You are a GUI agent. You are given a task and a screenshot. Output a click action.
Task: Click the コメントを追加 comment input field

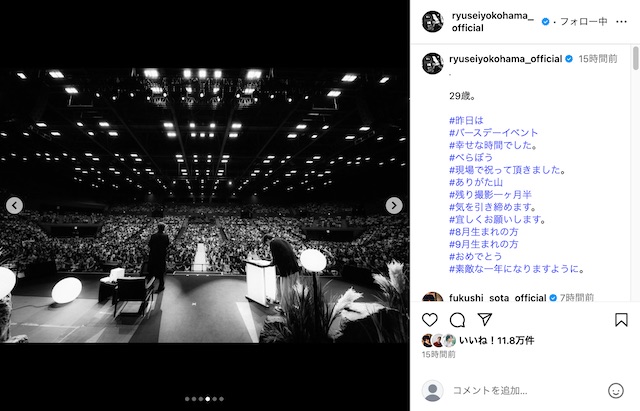point(526,391)
